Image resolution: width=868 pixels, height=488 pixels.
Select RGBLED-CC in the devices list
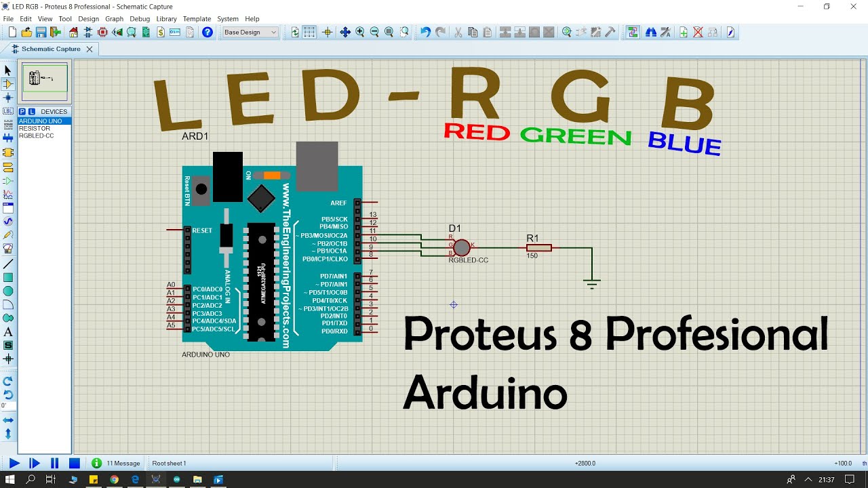click(44, 136)
